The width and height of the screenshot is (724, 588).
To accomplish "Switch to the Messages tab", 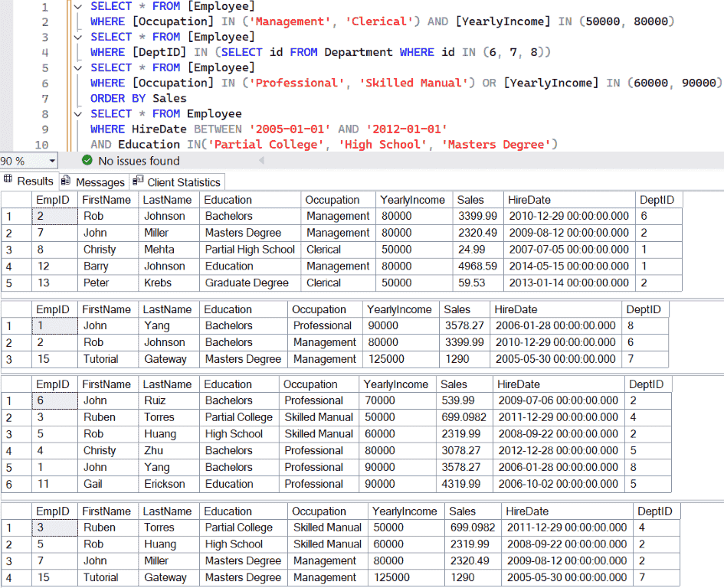I will tap(93, 181).
